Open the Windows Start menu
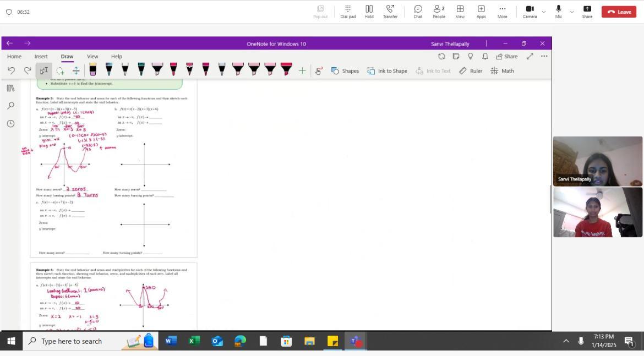 [x=11, y=341]
